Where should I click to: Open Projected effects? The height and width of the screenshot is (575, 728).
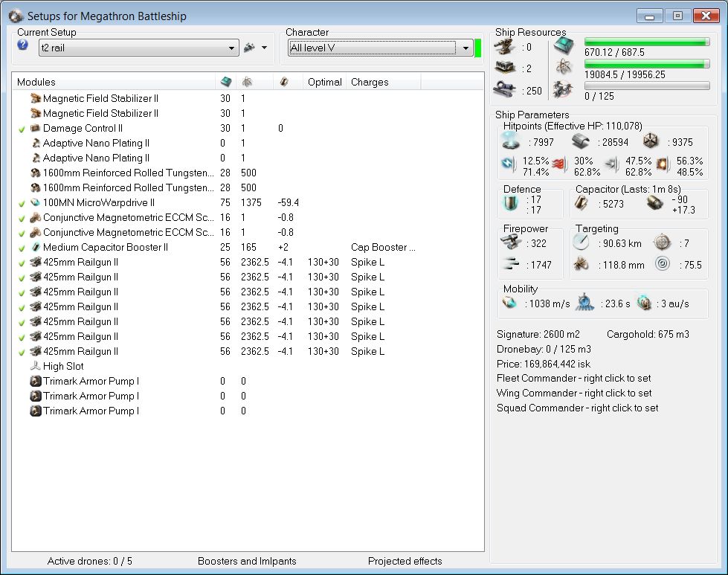coord(405,561)
